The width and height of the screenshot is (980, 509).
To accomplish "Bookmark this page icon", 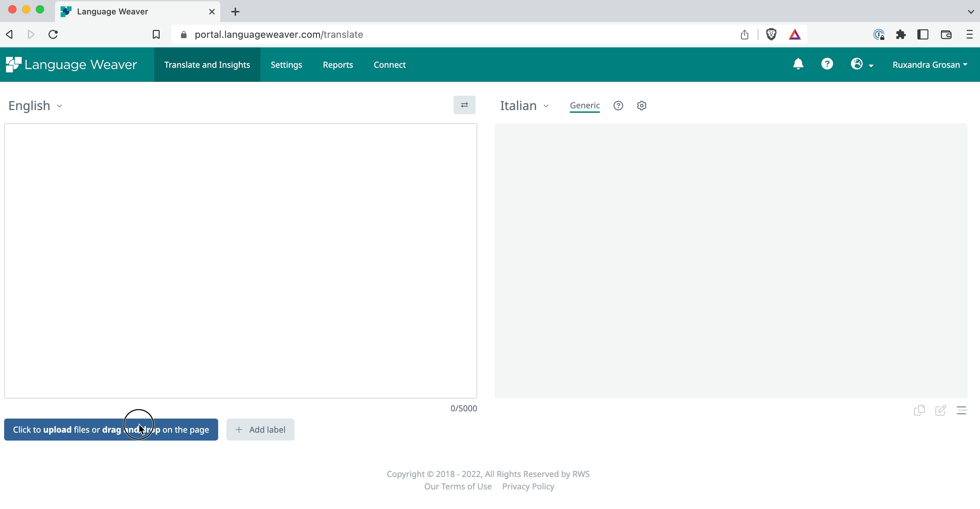I will (x=156, y=35).
